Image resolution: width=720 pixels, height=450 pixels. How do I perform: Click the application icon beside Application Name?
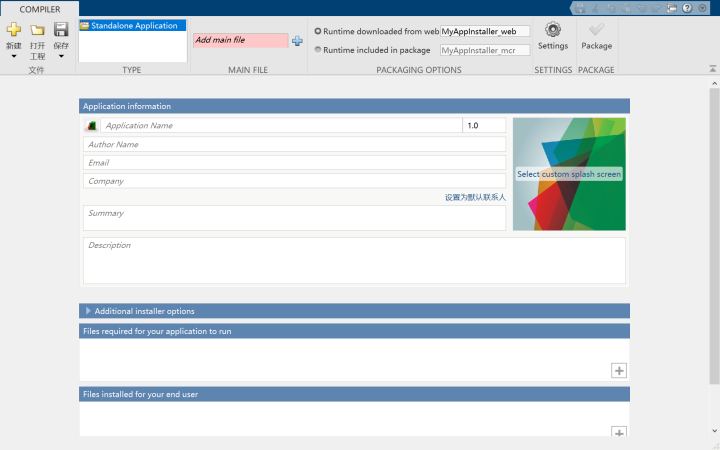[91, 125]
